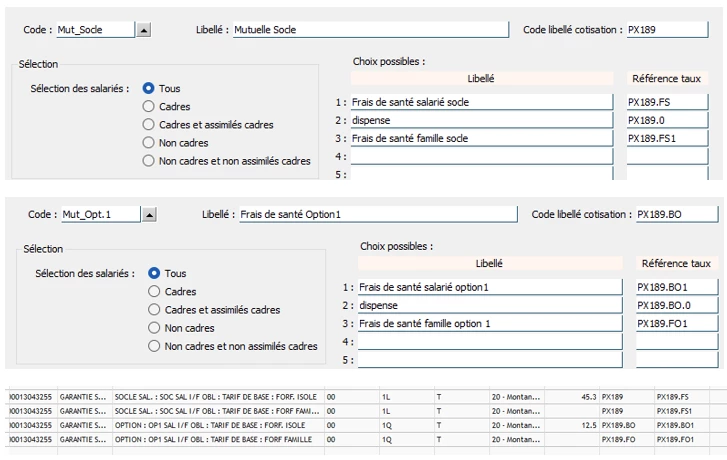Select Cadres et assimilés cadres in Option1 panel
This screenshot has height=460, width=727.
(154, 310)
